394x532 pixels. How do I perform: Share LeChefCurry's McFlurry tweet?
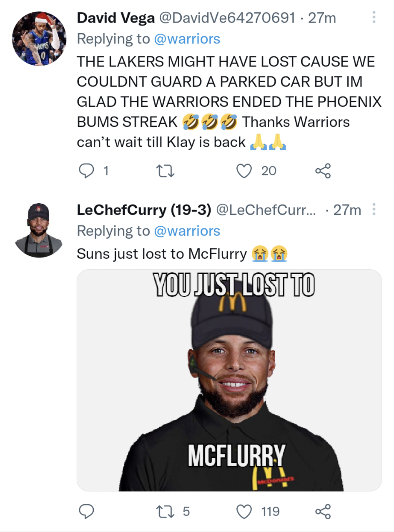(323, 511)
